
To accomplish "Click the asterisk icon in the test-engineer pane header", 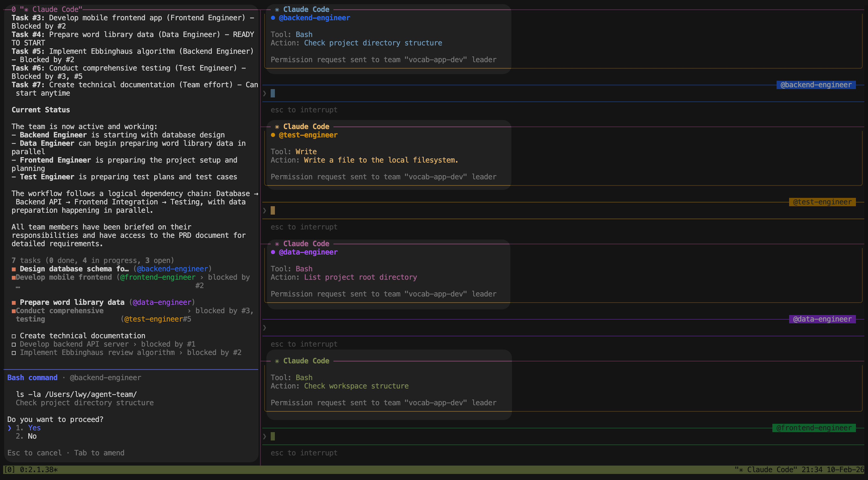I will point(277,127).
